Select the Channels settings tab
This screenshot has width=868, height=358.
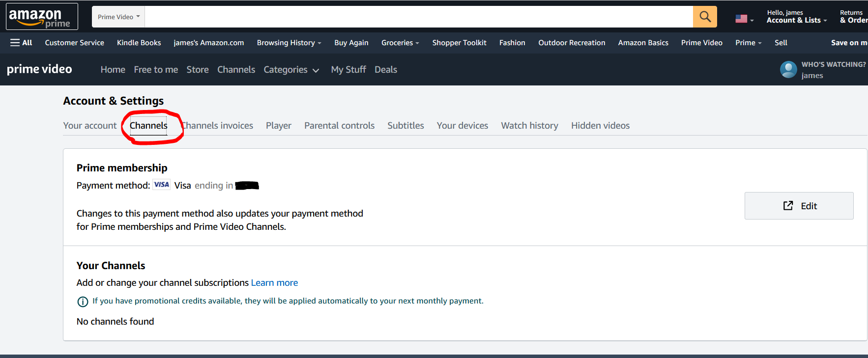pyautogui.click(x=148, y=126)
